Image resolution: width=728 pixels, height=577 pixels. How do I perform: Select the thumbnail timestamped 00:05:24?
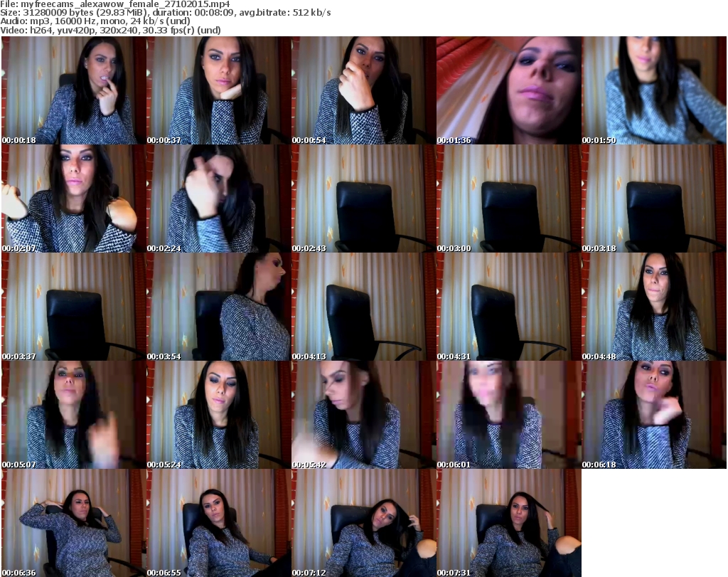pos(219,415)
